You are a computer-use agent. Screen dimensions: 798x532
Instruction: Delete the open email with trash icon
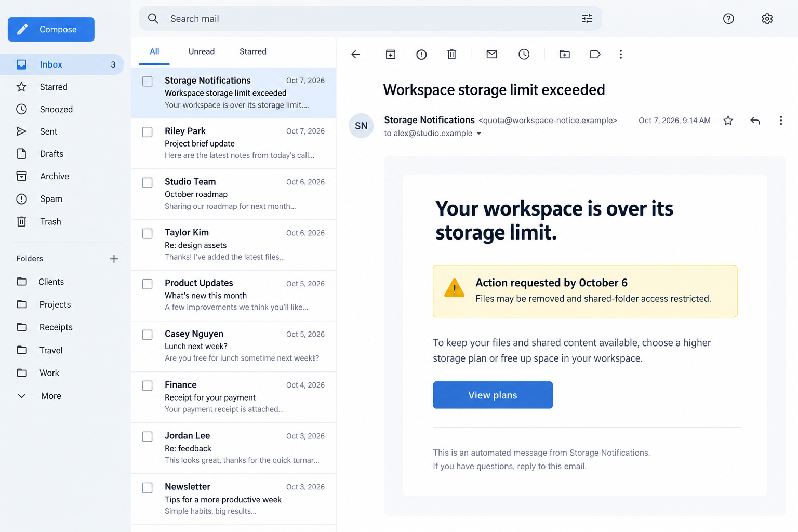tap(452, 54)
